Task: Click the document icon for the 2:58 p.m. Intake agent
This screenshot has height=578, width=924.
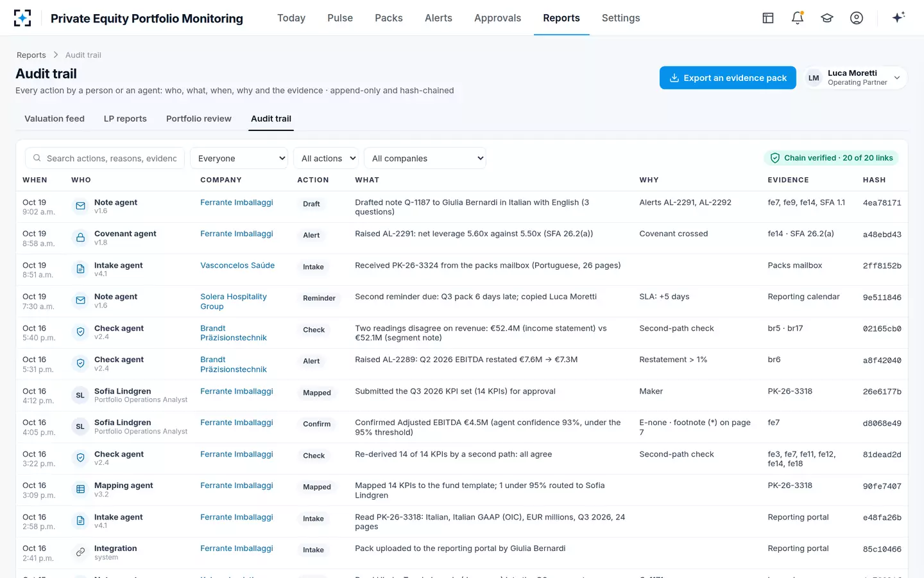Action: pos(80,521)
